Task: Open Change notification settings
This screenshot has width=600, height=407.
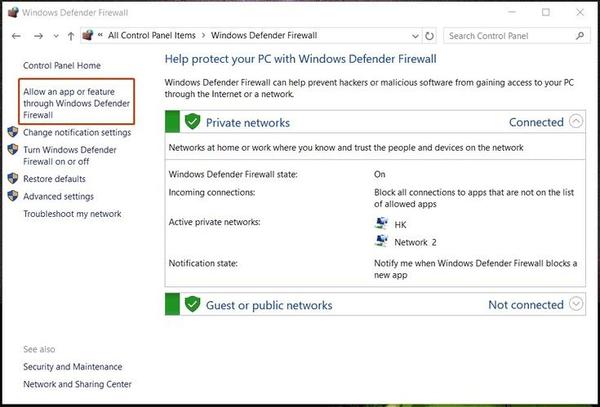Action: [76, 132]
